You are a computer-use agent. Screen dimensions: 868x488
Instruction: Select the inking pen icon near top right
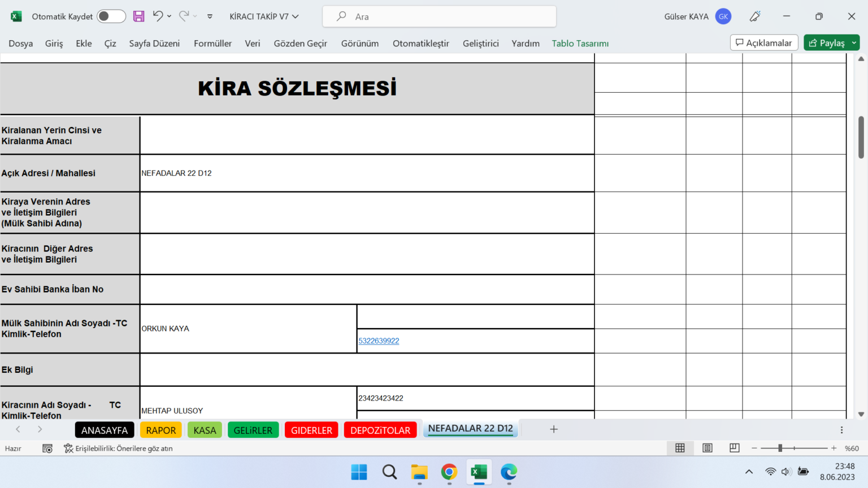[x=754, y=16]
